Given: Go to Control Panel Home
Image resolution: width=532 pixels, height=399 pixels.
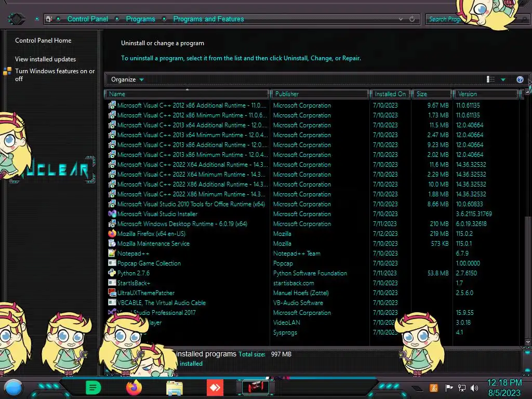Looking at the screenshot, I should 43,41.
